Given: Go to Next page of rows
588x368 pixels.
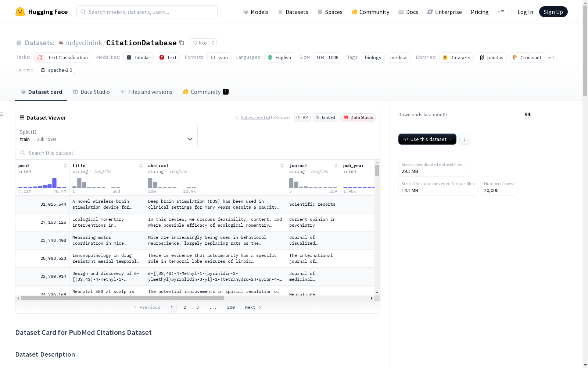Looking at the screenshot, I should pos(253,307).
